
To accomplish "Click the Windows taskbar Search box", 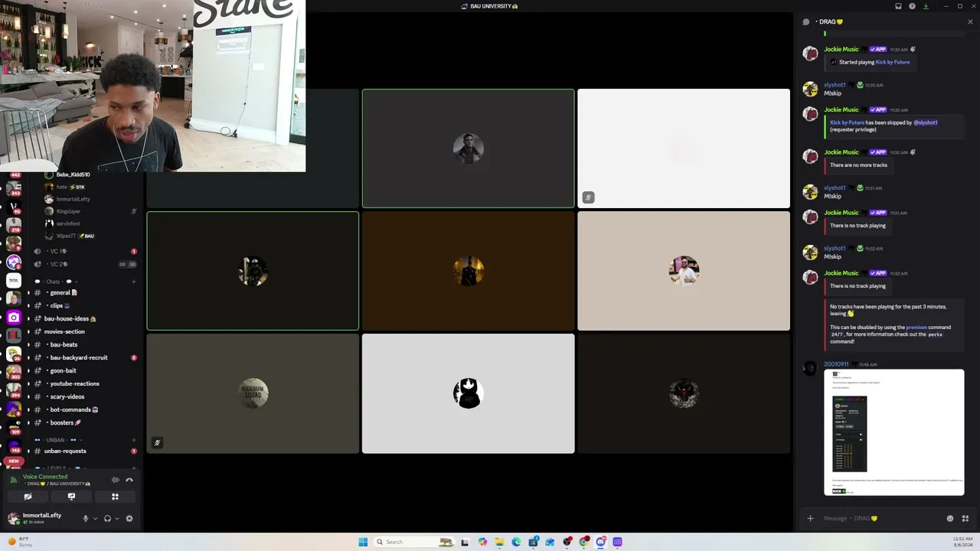I will coord(413,542).
